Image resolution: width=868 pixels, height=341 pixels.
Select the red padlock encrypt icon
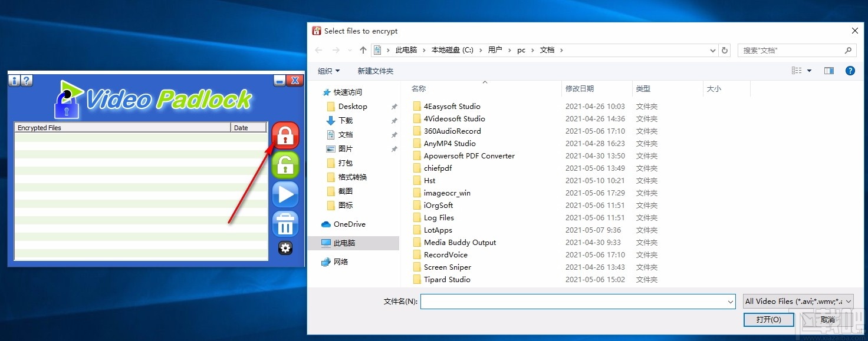(285, 135)
